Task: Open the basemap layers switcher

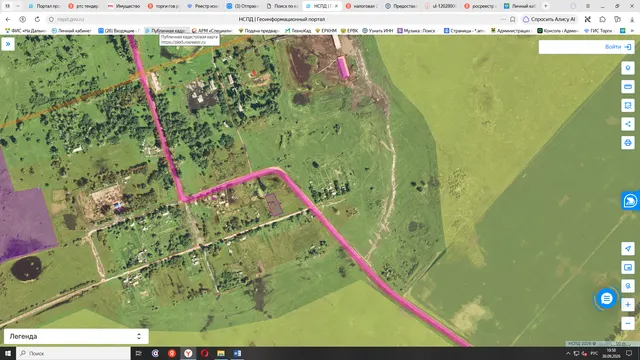Action: click(x=628, y=267)
